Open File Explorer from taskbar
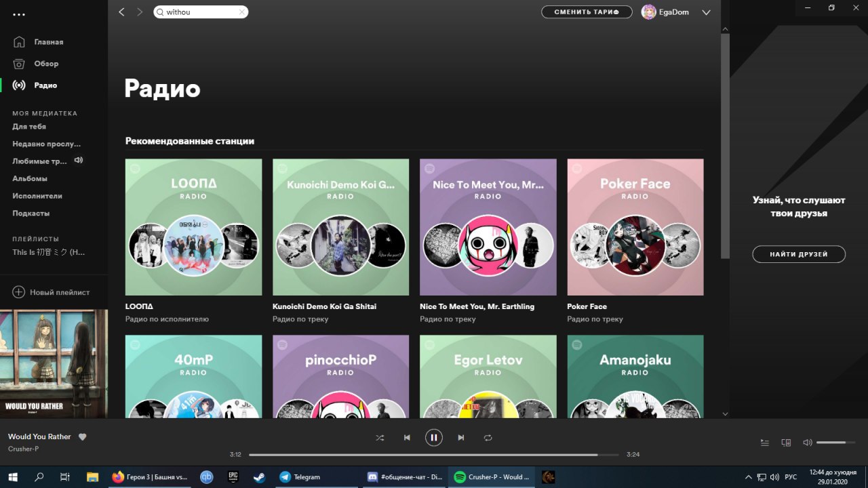The image size is (868, 488). 92,477
